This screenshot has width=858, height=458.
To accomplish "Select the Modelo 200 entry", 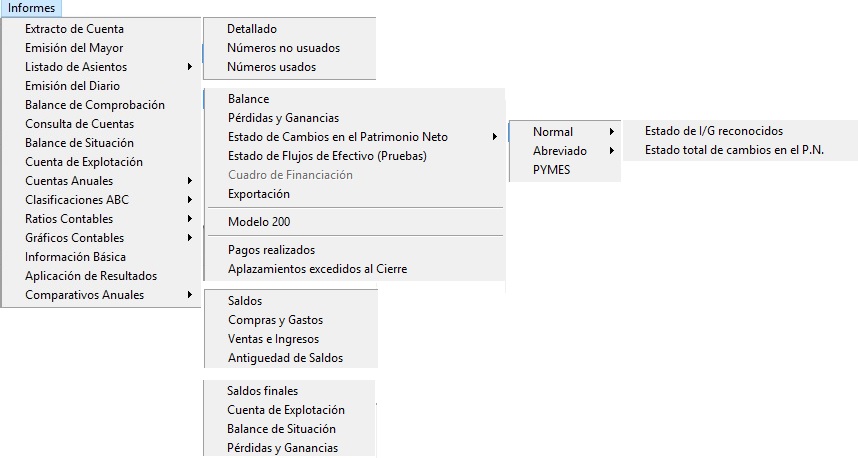I will (259, 222).
